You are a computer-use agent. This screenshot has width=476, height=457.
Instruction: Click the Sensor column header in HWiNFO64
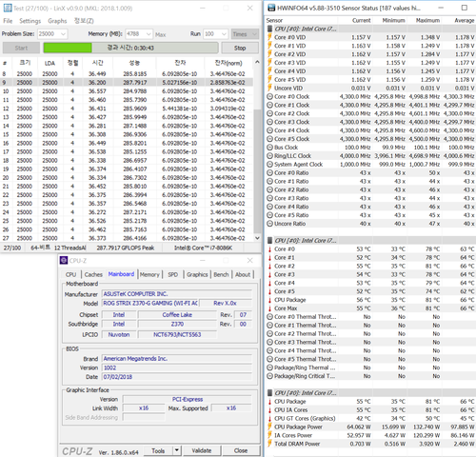pyautogui.click(x=302, y=20)
